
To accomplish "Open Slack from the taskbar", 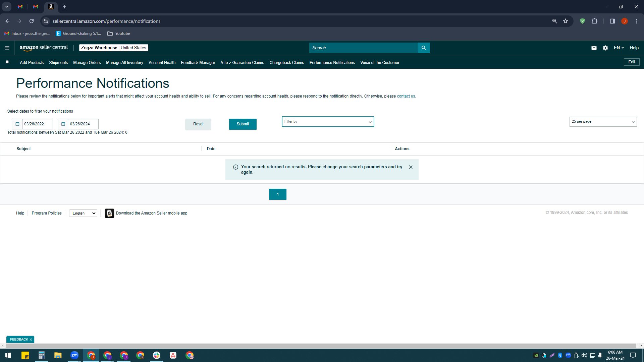I will (157, 355).
